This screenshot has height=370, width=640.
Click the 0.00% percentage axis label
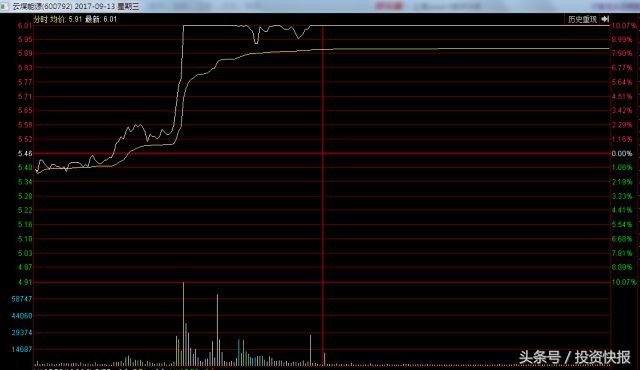(622, 154)
